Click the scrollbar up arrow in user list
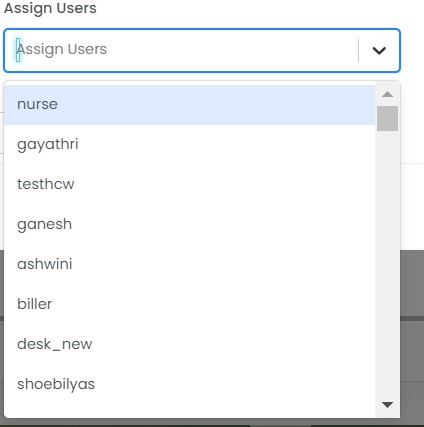 pos(387,94)
